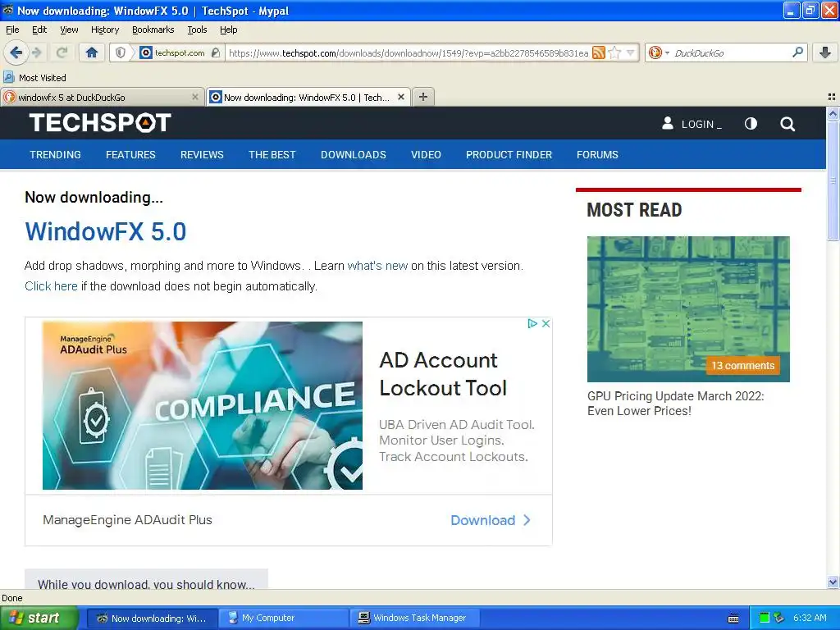The image size is (840, 630).
Task: Toggle dark mode with the contrast icon
Action: point(751,124)
